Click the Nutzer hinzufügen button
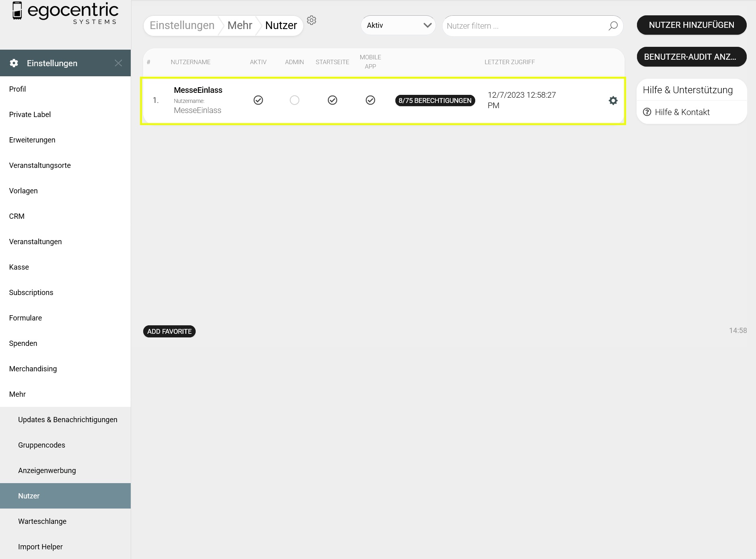The image size is (756, 559). (691, 25)
